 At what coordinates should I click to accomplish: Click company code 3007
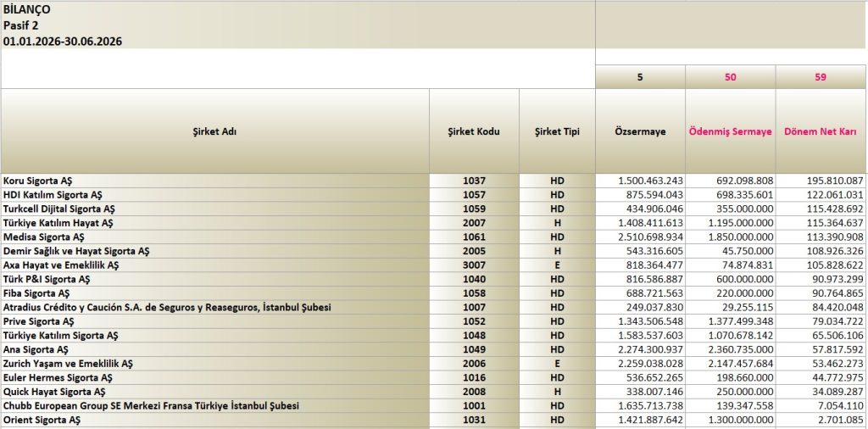[x=474, y=265]
